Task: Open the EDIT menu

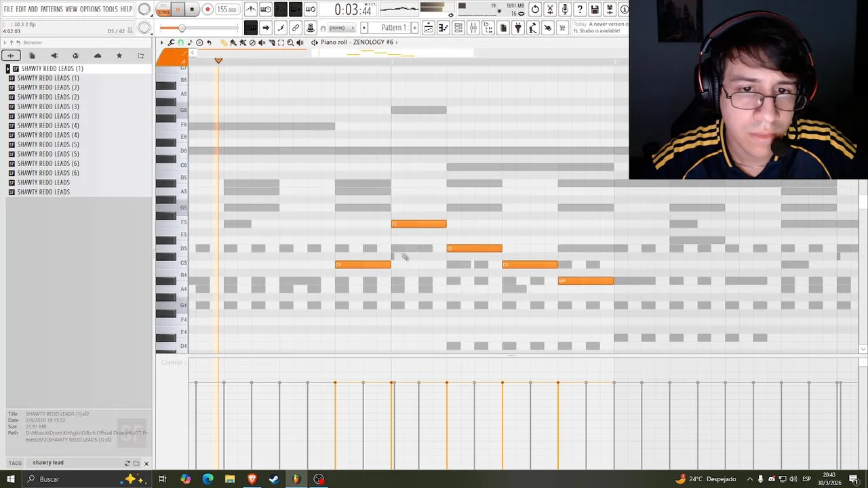Action: pyautogui.click(x=21, y=9)
